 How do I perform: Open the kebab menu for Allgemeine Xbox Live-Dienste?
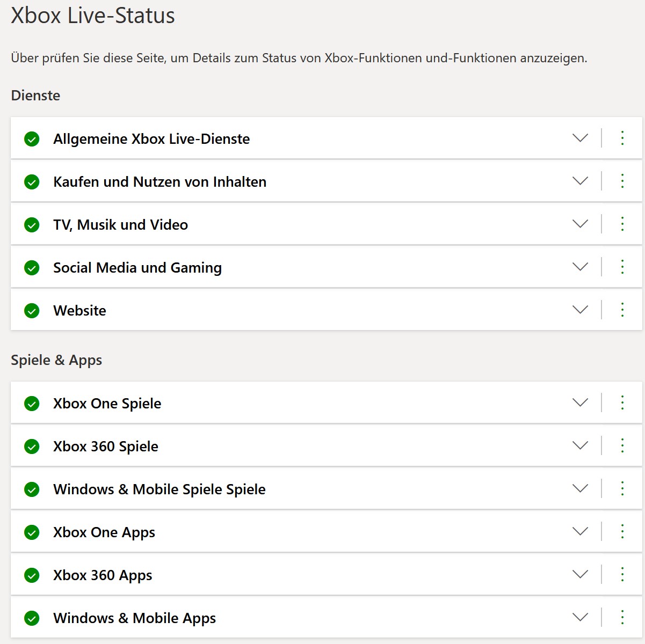click(622, 138)
